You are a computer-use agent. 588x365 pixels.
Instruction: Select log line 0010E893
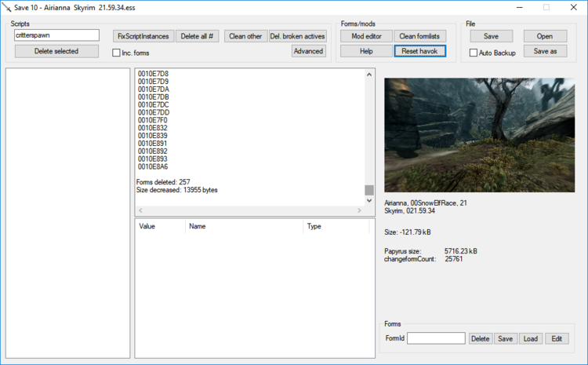(153, 159)
